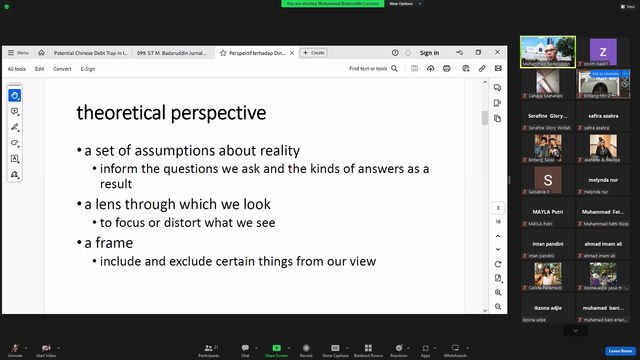Expand captions options arrow

coord(347,348)
